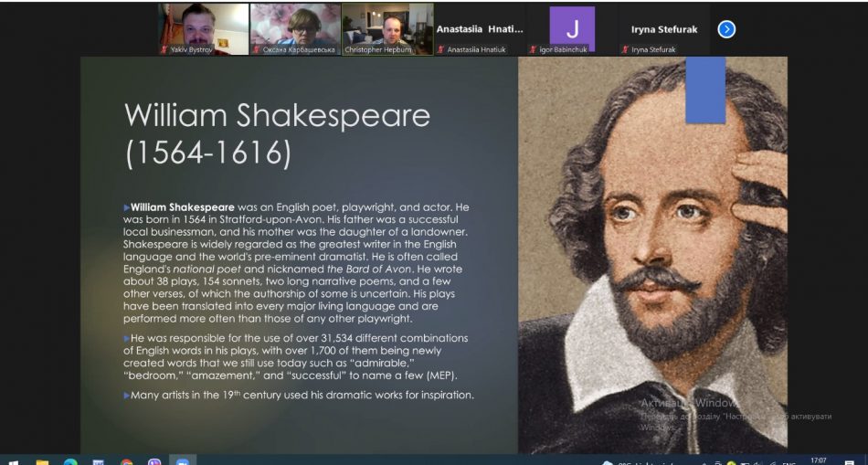Select Yakiv Bystrov's video thumbnail
This screenshot has height=465, width=868.
pos(204,27)
